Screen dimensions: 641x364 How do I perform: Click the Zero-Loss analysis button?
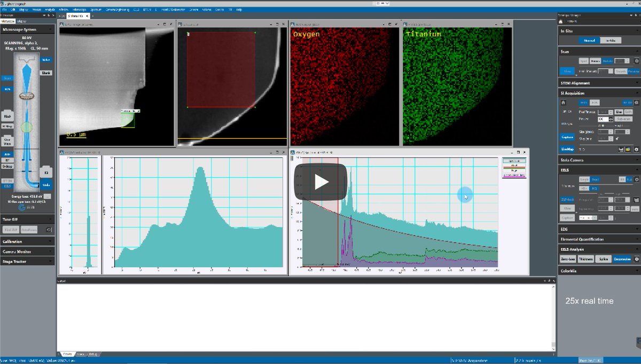click(568, 259)
